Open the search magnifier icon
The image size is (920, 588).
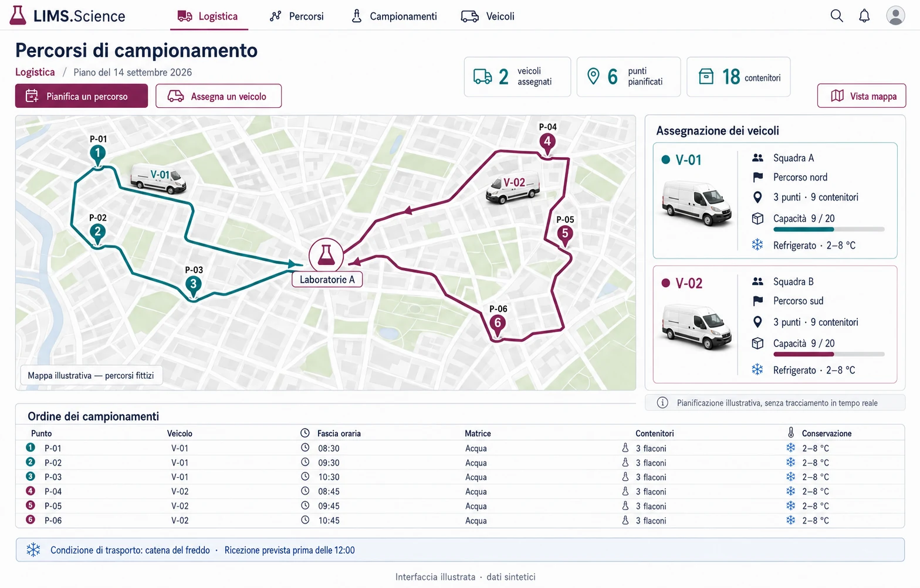tap(837, 16)
